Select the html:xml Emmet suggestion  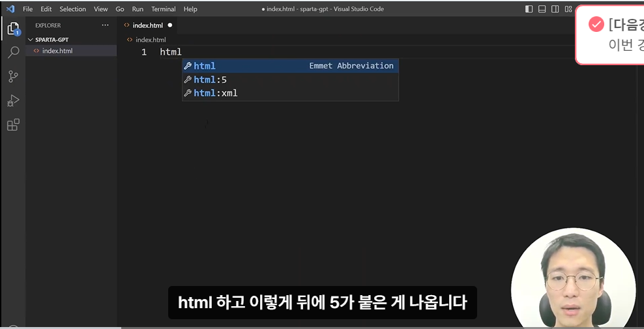pyautogui.click(x=290, y=93)
